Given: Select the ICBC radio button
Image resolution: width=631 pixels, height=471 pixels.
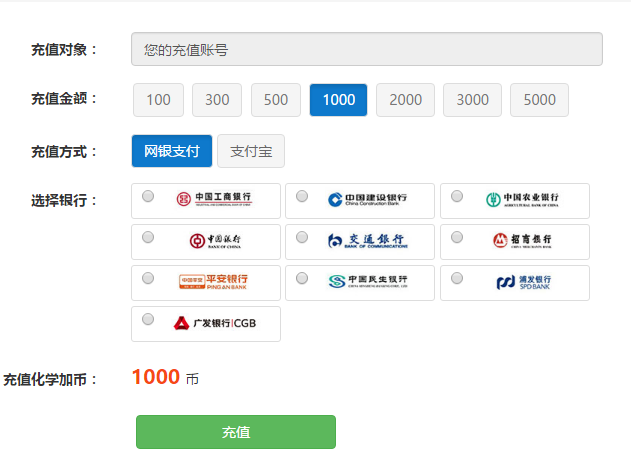Looking at the screenshot, I should (x=148, y=196).
